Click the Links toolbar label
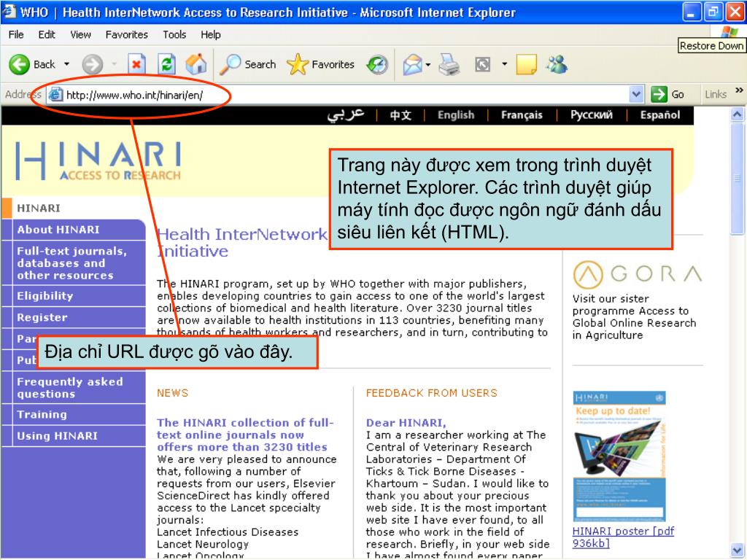The width and height of the screenshot is (747, 560). (716, 94)
